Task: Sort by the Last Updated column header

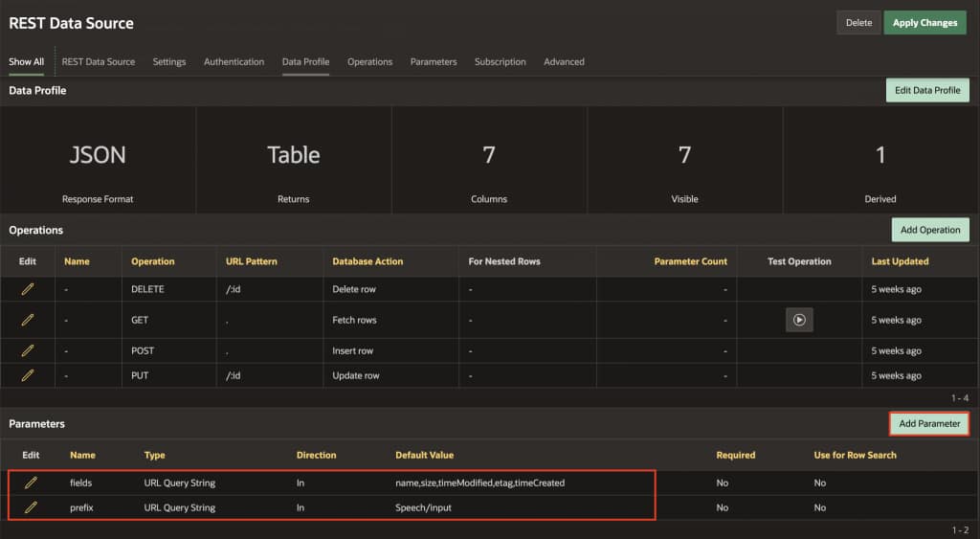Action: (x=900, y=261)
